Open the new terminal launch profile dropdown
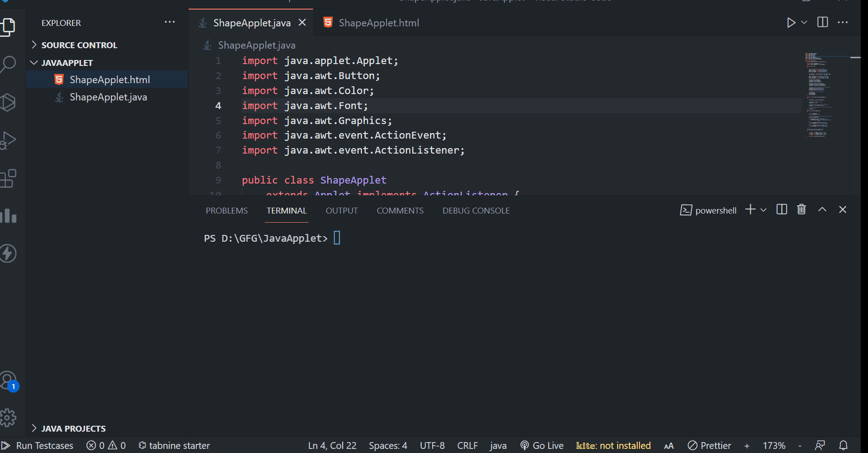This screenshot has width=868, height=453. pyautogui.click(x=763, y=210)
